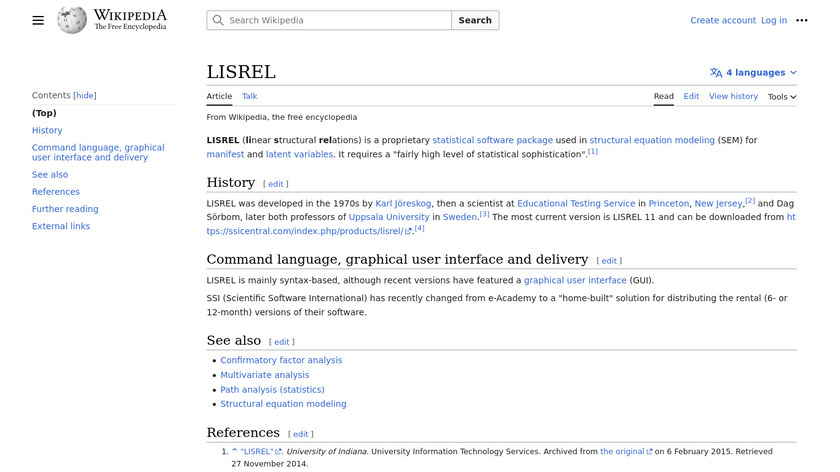Click citation [3] superscript
The width and height of the screenshot is (840, 472).
click(484, 214)
